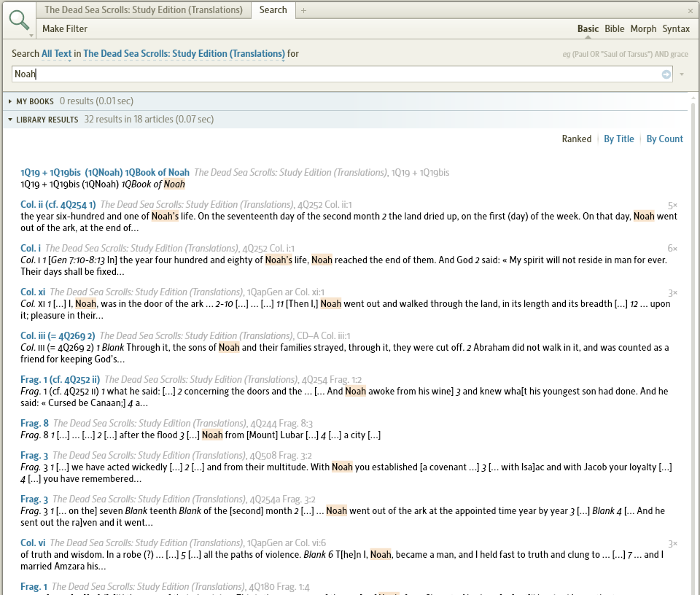Image resolution: width=700 pixels, height=595 pixels.
Task: Click the 6× count on Col. i result
Action: click(x=672, y=249)
